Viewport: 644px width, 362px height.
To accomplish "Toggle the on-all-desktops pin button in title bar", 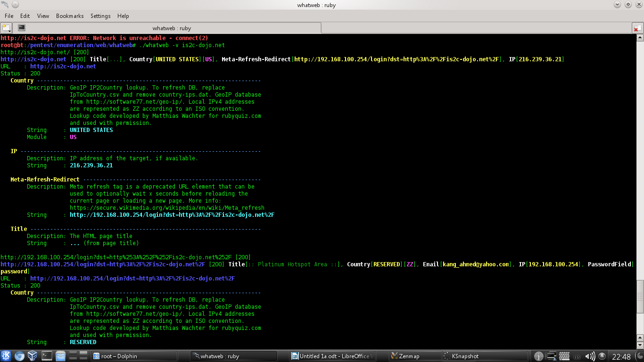I will click(x=15, y=5).
